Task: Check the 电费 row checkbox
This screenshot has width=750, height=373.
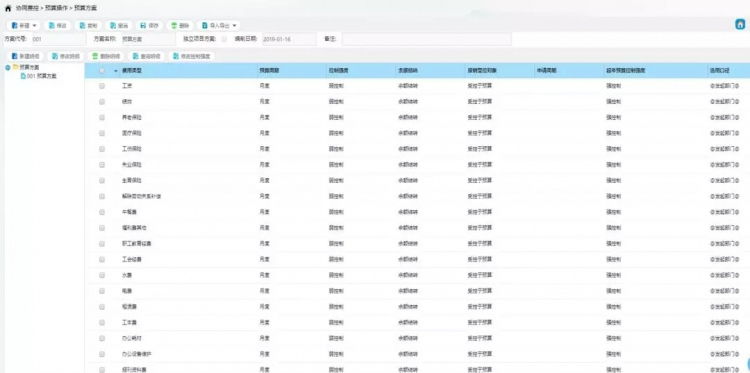Action: [102, 291]
